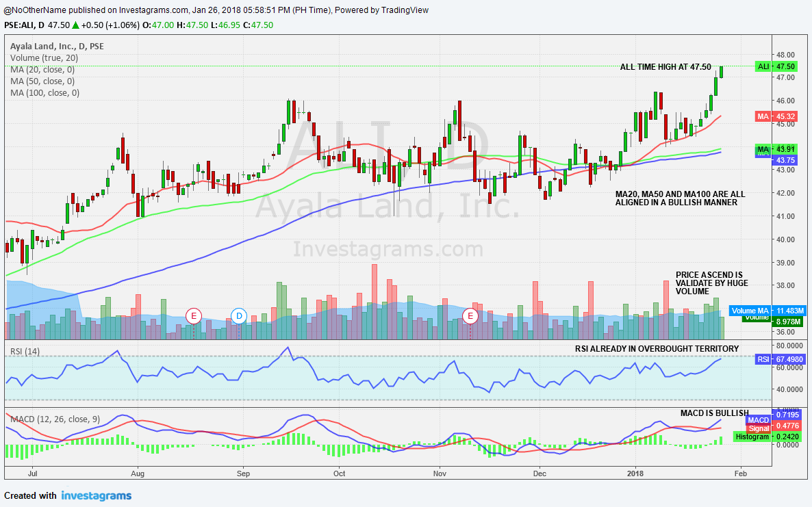Image resolution: width=812 pixels, height=507 pixels.
Task: Click the red Signal 0.4776 label
Action: tap(775, 426)
